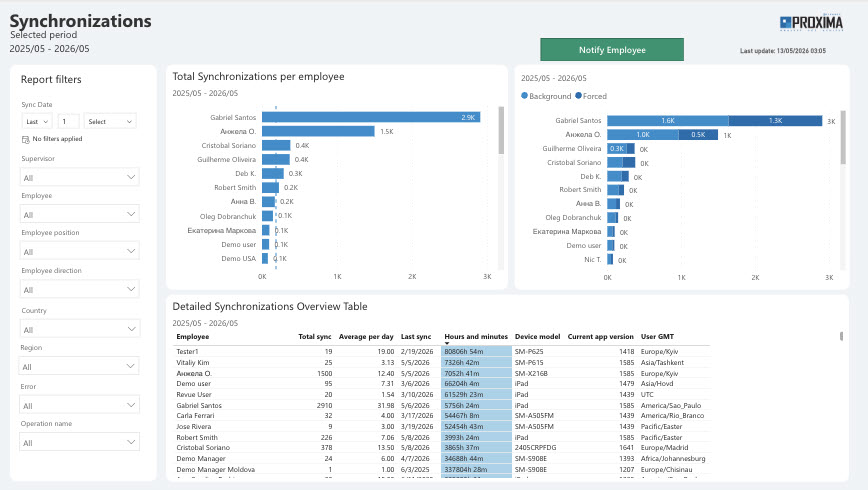The image size is (868, 490).
Task: Open the Error filter dropdown
Action: 79,405
